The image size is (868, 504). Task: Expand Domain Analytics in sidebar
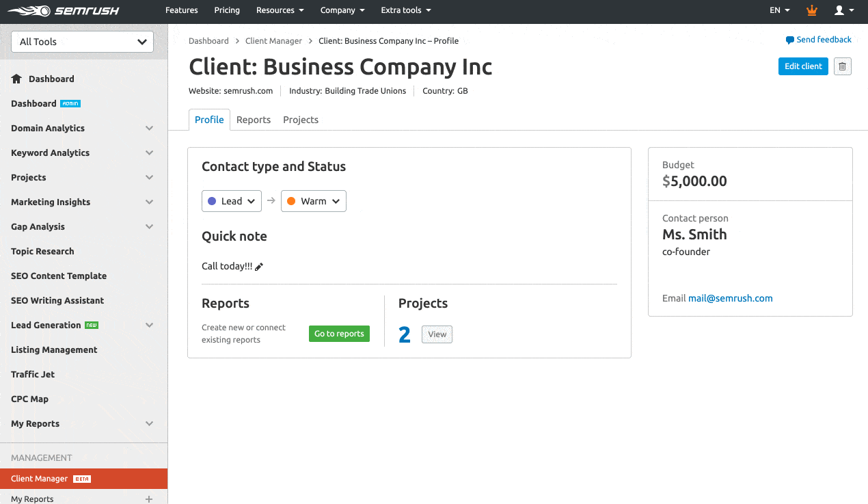[x=149, y=128]
